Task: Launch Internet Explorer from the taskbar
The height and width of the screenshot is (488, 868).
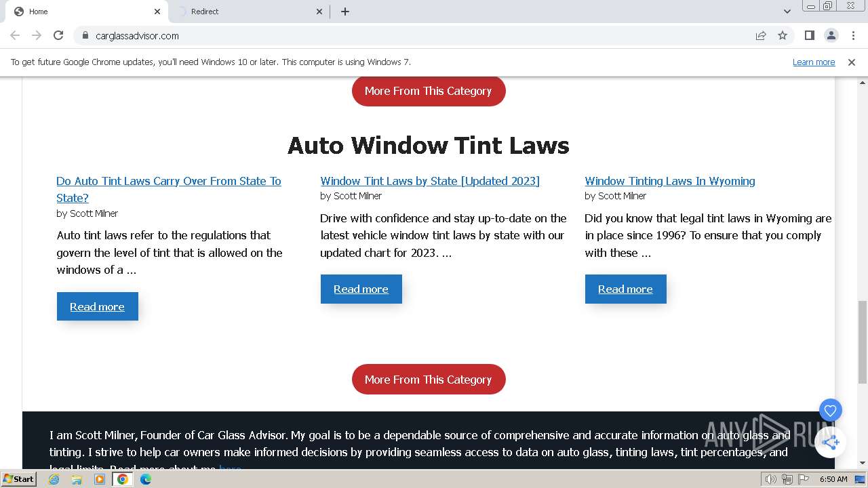Action: click(54, 479)
